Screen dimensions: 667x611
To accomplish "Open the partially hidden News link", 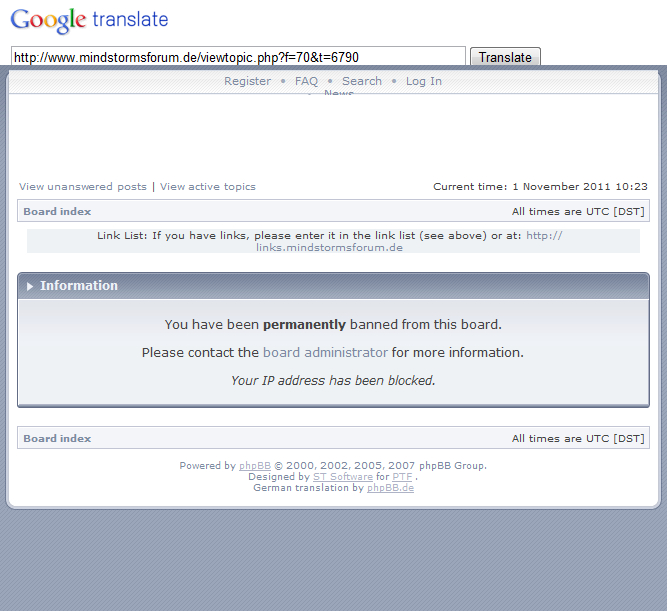I will point(338,94).
